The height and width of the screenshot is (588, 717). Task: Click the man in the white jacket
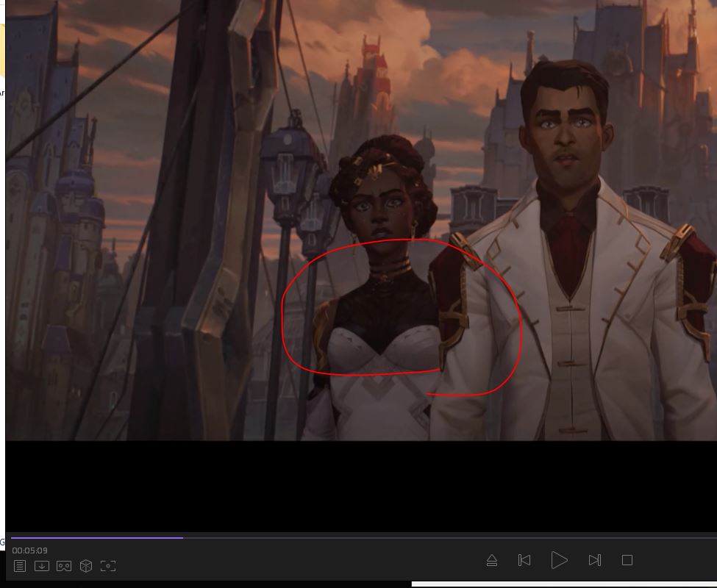tap(581, 294)
